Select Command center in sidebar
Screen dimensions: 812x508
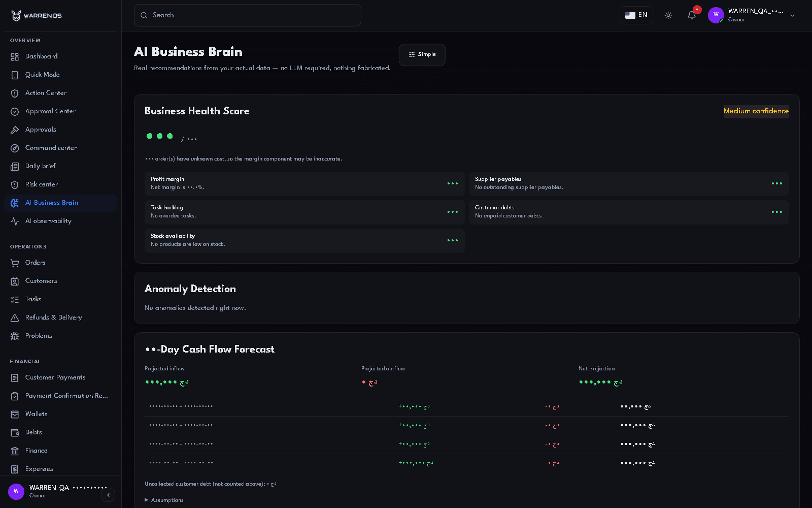(60, 148)
